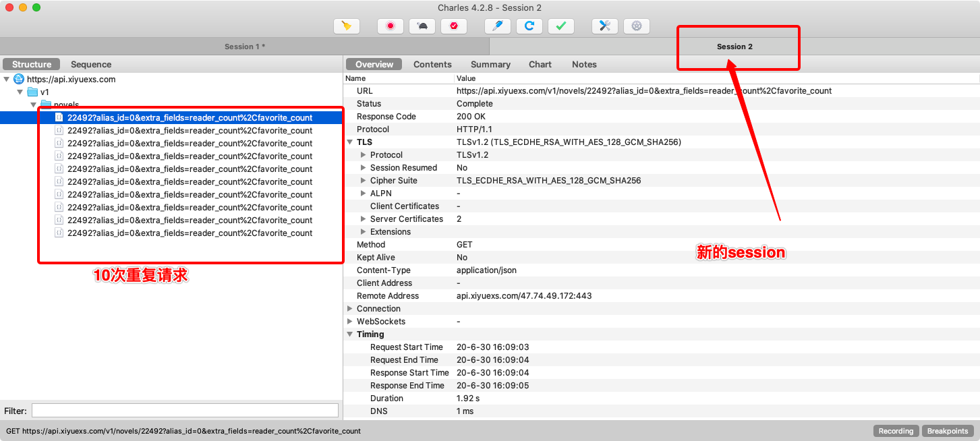Select Remote Address value 'api.xiyuexs.com/47.74.49.172:443'
980x441 pixels.
pyautogui.click(x=524, y=296)
